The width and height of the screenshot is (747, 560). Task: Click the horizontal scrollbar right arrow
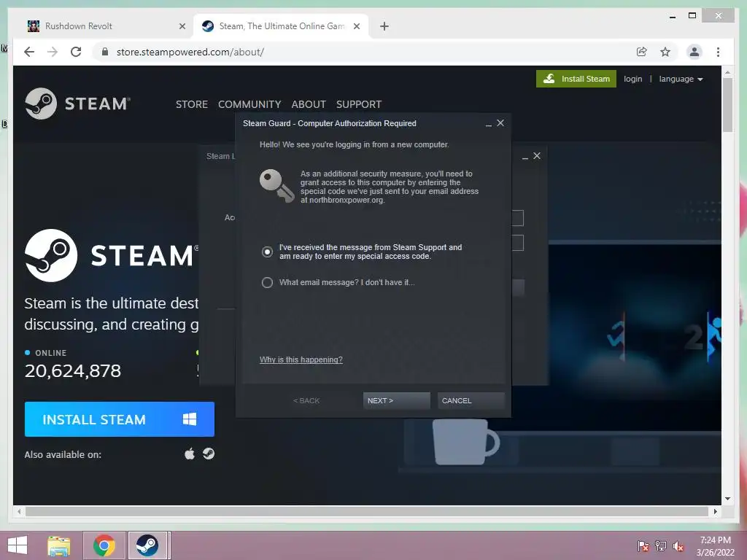pos(715,511)
